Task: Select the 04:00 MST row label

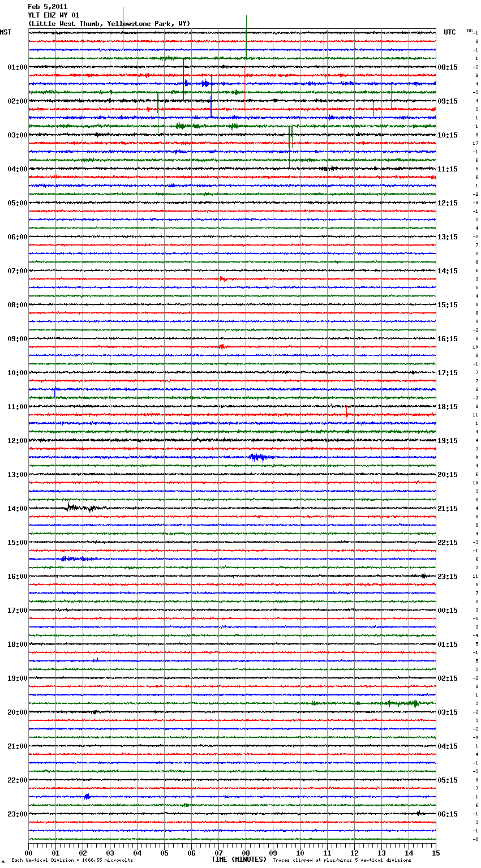Action: pyautogui.click(x=18, y=169)
